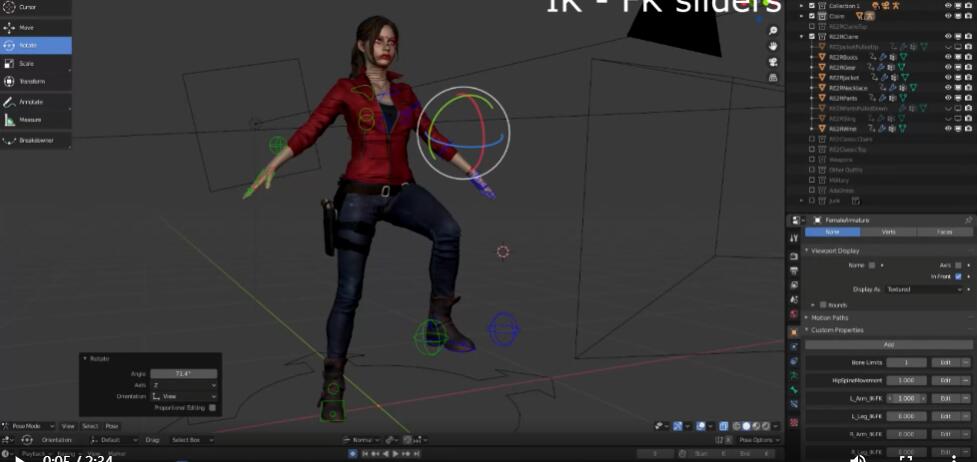Select the Rotate tool
Viewport: 977px width, 462px height.
point(36,46)
